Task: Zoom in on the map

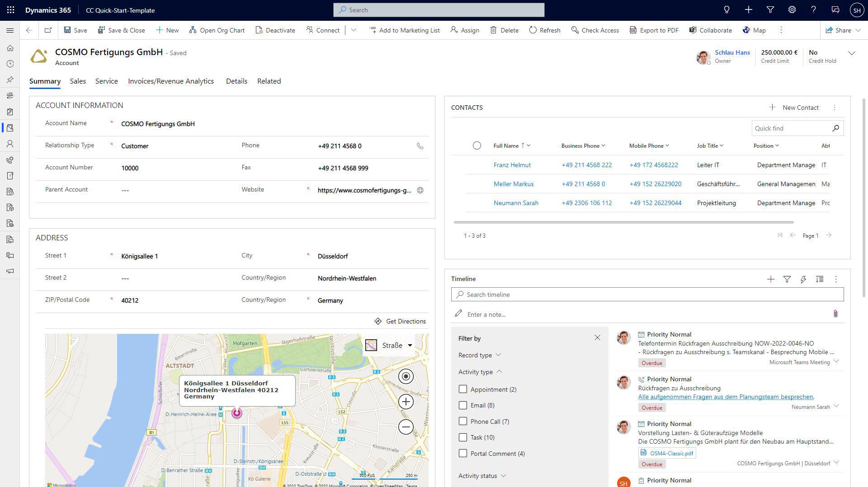Action: click(406, 402)
